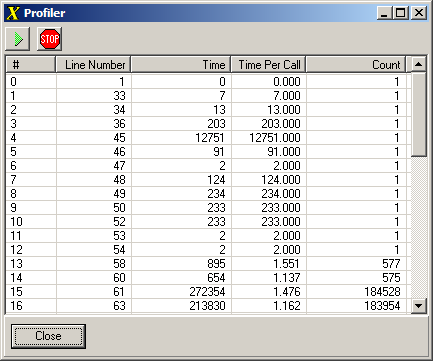
Task: Select time value 213830 in row 16
Action: [207, 306]
